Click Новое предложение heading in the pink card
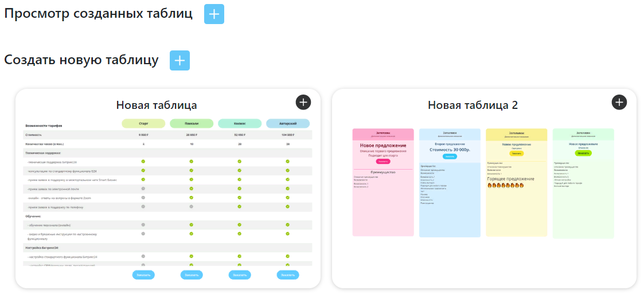This screenshot has height=302, width=644. pos(383,145)
